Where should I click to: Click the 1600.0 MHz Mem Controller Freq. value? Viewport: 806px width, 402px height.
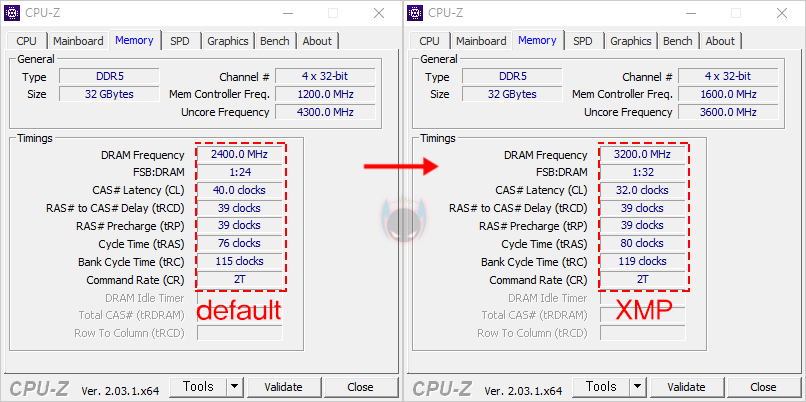click(728, 95)
